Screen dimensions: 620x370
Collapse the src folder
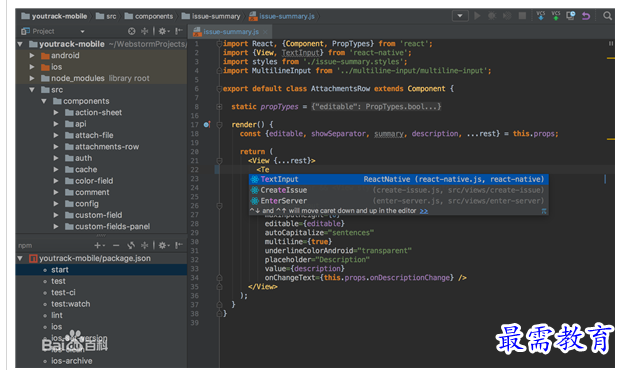32,90
